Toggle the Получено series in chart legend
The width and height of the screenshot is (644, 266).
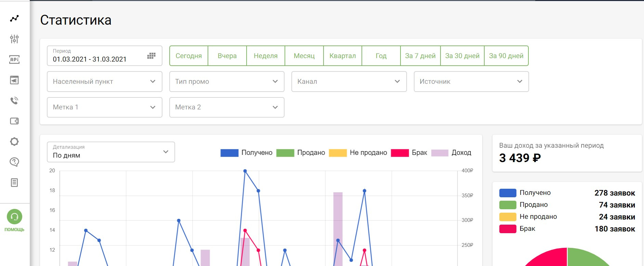[x=246, y=153]
